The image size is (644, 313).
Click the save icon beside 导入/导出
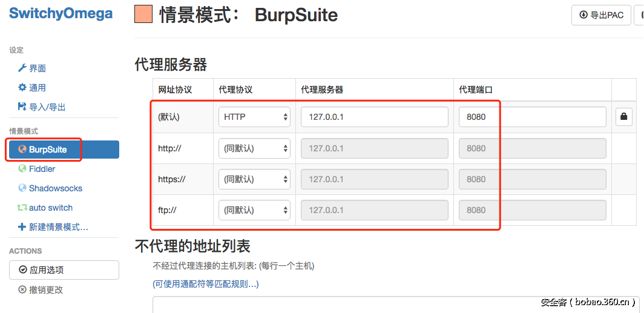(22, 107)
